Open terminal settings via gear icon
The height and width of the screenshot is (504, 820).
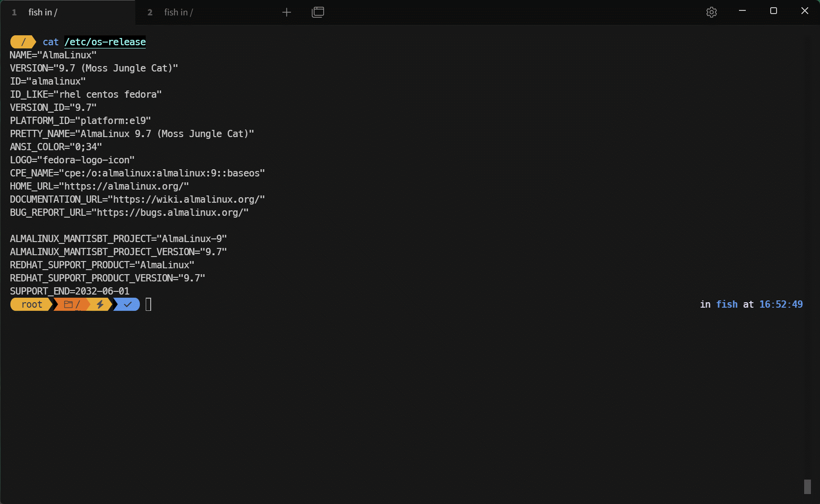pos(711,12)
